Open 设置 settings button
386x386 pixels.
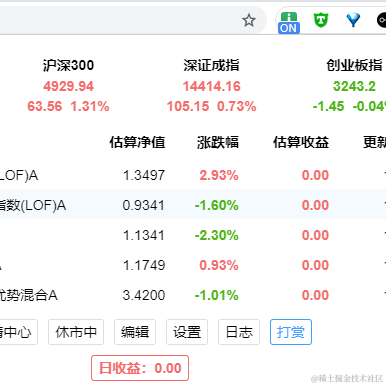(187, 332)
